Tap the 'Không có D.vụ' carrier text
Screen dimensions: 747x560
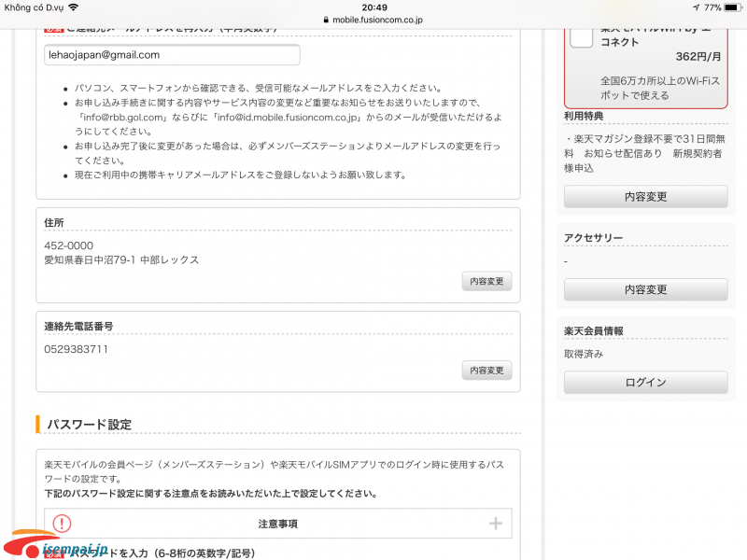click(x=34, y=7)
